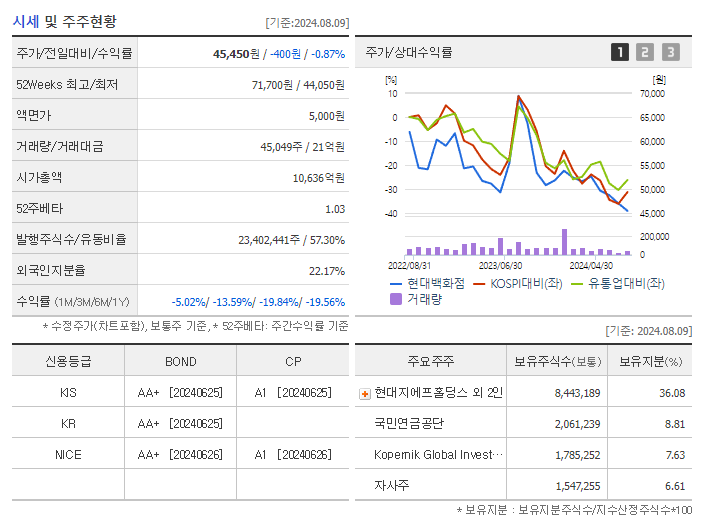702x525 pixels.
Task: Click the CP column header
Action: (x=293, y=362)
